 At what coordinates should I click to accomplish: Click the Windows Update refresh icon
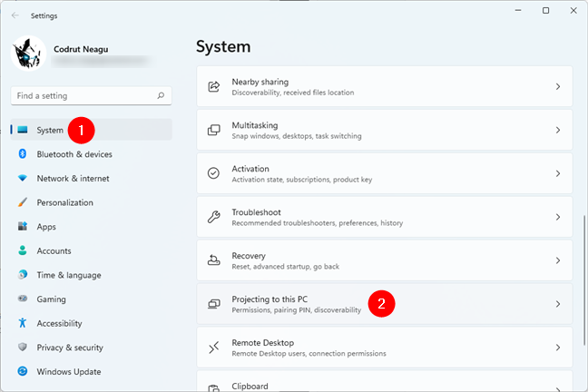pyautogui.click(x=23, y=371)
